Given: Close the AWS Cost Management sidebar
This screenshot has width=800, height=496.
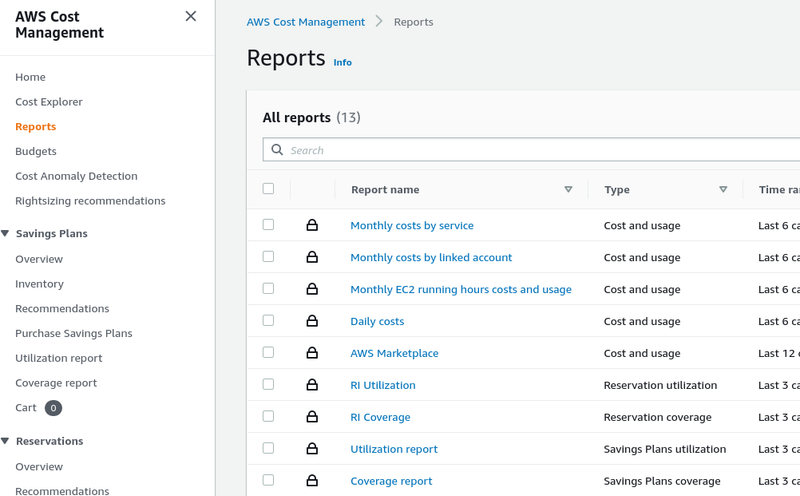Looking at the screenshot, I should [190, 16].
